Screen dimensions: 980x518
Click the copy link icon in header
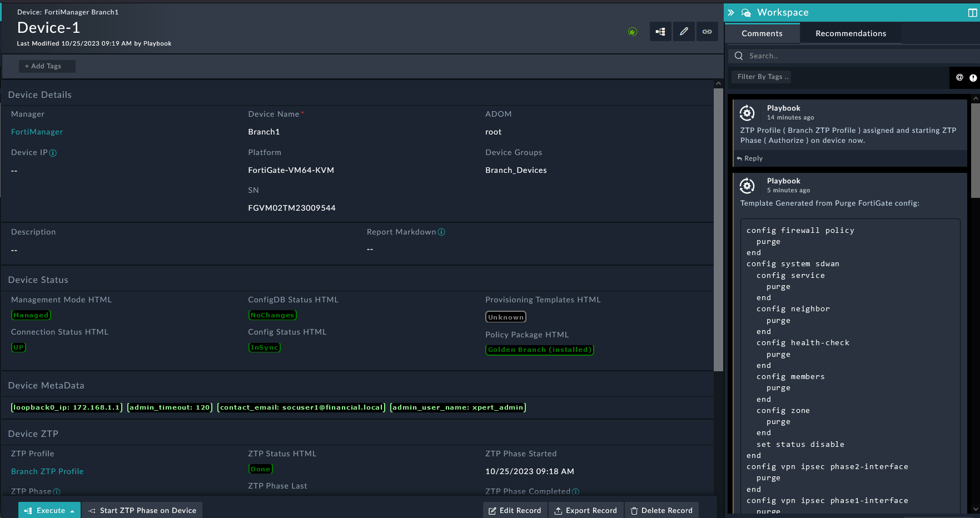[707, 32]
